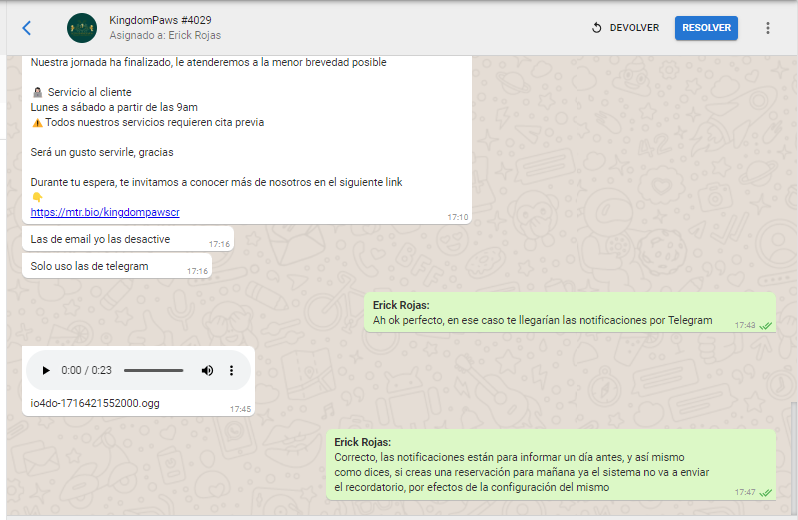This screenshot has width=798, height=520.
Task: Click read checkmarks on 17:47 message
Action: click(765, 492)
